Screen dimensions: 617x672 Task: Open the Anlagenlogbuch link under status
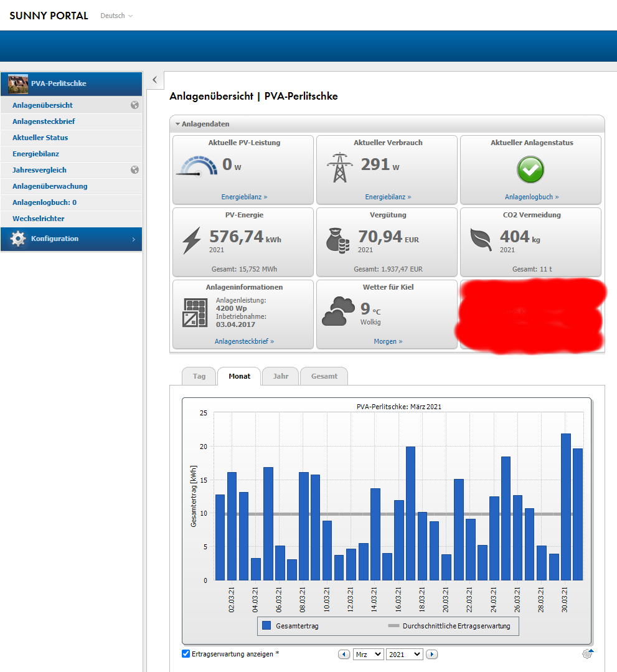tap(531, 197)
